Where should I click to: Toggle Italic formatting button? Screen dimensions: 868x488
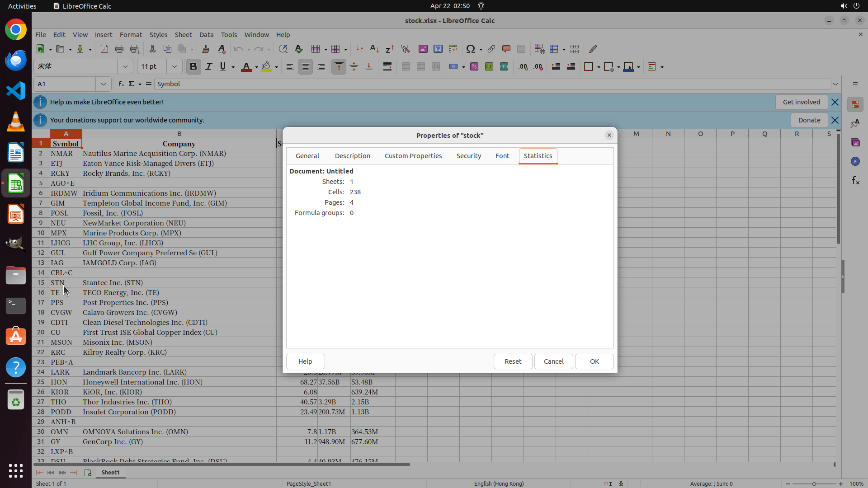coord(208,66)
